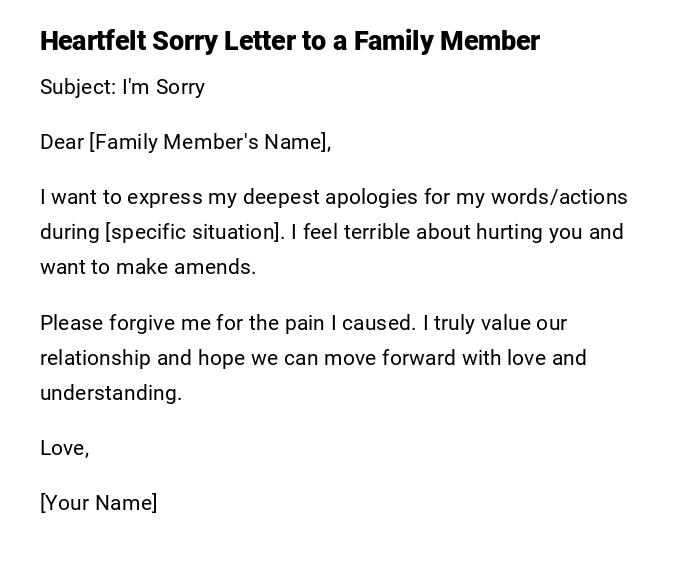The height and width of the screenshot is (566, 700).
Task: Click the "Subject:" label
Action: click(x=77, y=87)
